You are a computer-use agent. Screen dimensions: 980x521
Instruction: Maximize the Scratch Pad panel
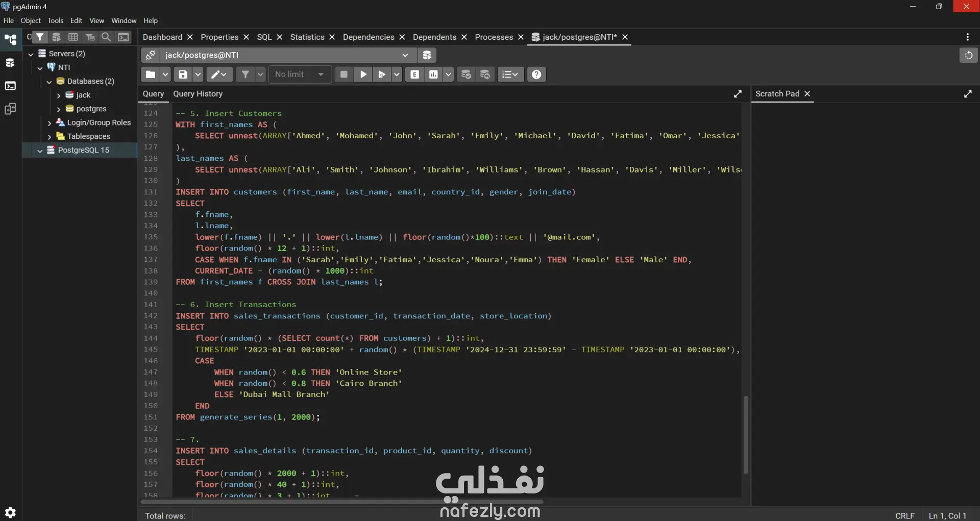pos(968,94)
